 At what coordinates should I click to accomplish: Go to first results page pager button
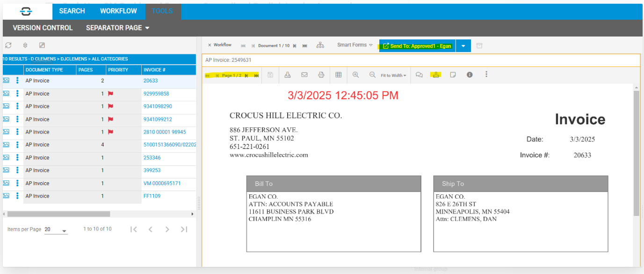point(134,229)
